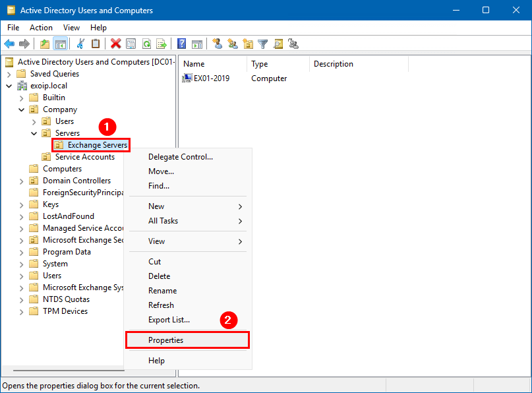Open the Action menu
This screenshot has height=393, width=532.
point(41,28)
